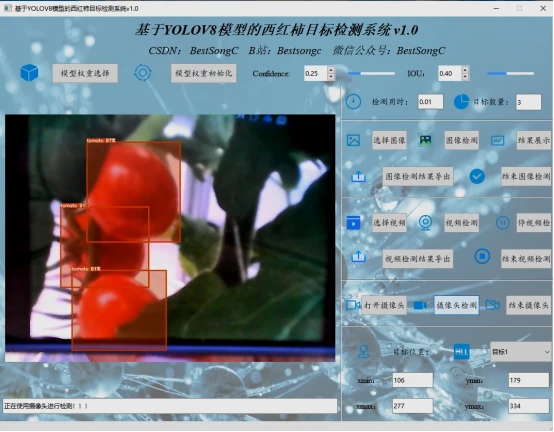Click the xmin value field
Viewport: 554px width, 432px height.
coord(412,380)
